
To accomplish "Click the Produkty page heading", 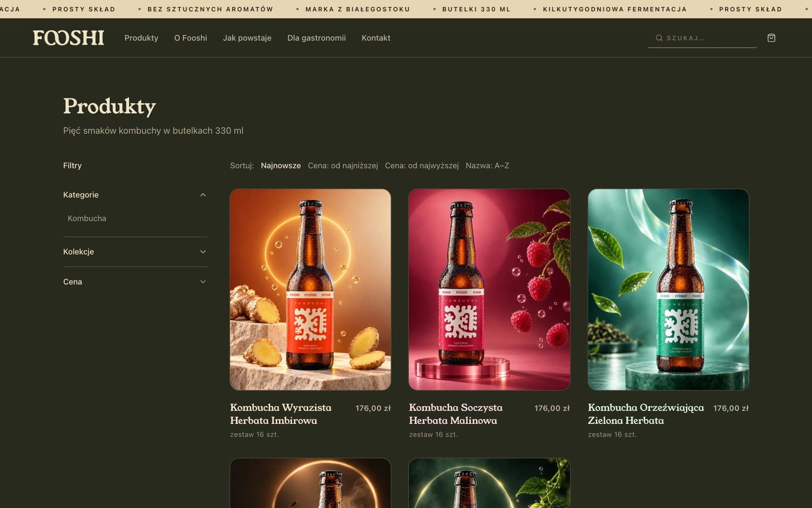I will click(110, 106).
